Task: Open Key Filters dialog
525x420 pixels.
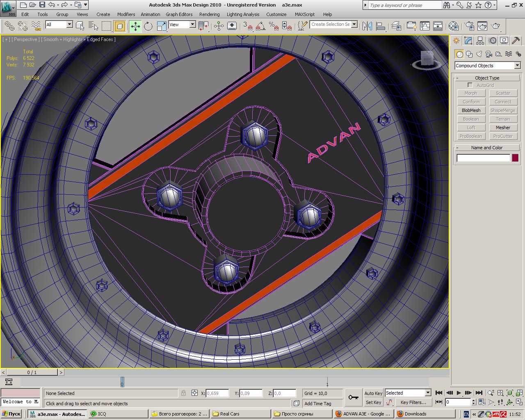Action: pyautogui.click(x=413, y=402)
